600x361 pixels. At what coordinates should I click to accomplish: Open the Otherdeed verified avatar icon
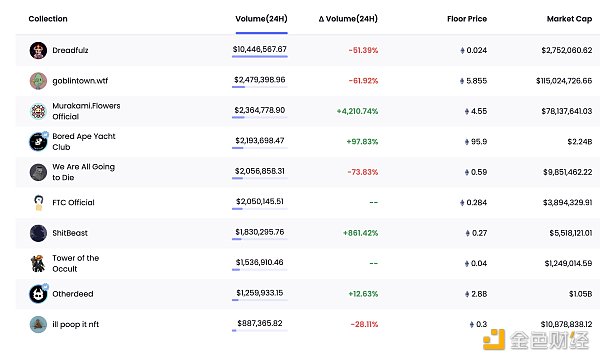38,294
